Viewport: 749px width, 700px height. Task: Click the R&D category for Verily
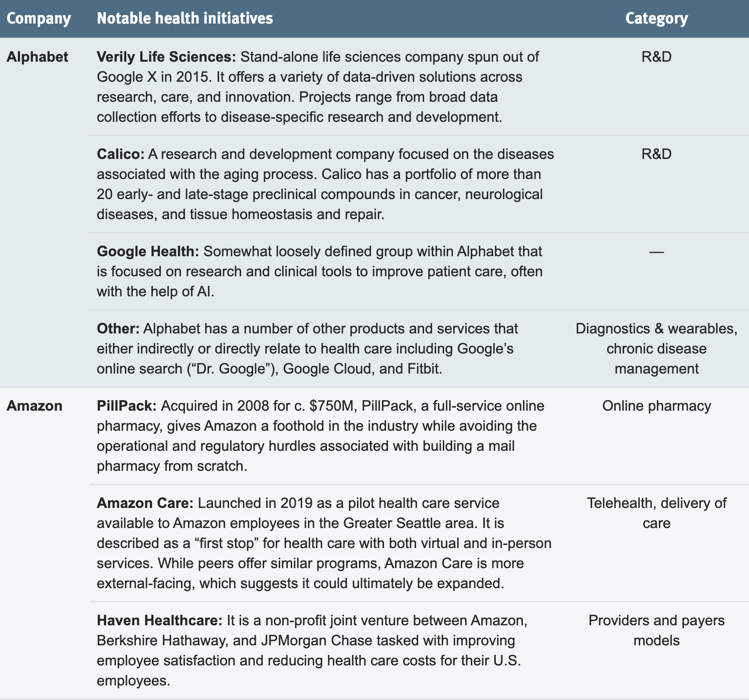pos(656,57)
